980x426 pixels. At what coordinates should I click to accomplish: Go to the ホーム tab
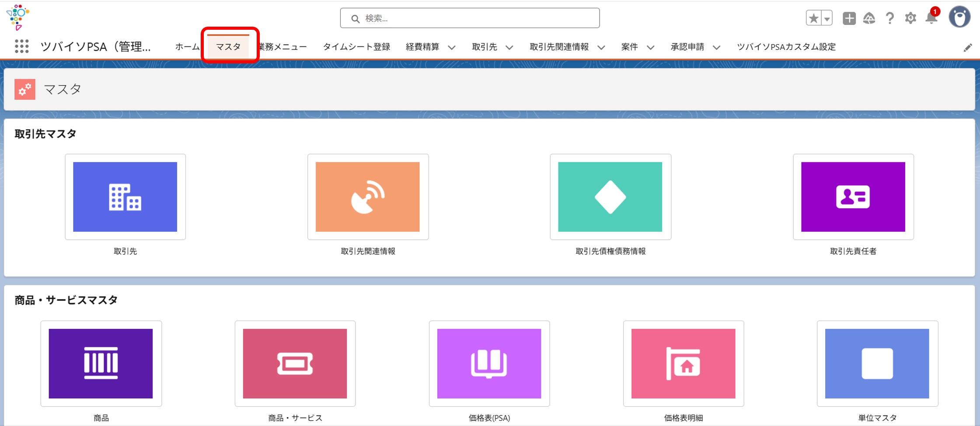click(187, 46)
